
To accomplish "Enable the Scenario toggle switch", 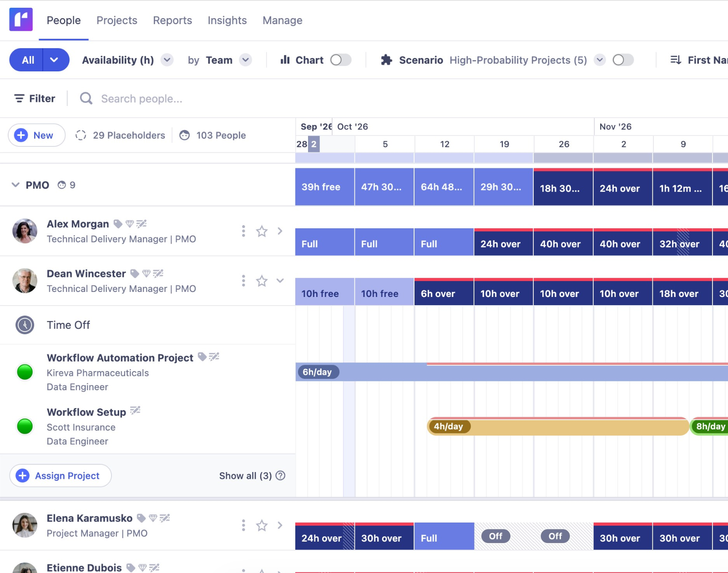I will (623, 60).
